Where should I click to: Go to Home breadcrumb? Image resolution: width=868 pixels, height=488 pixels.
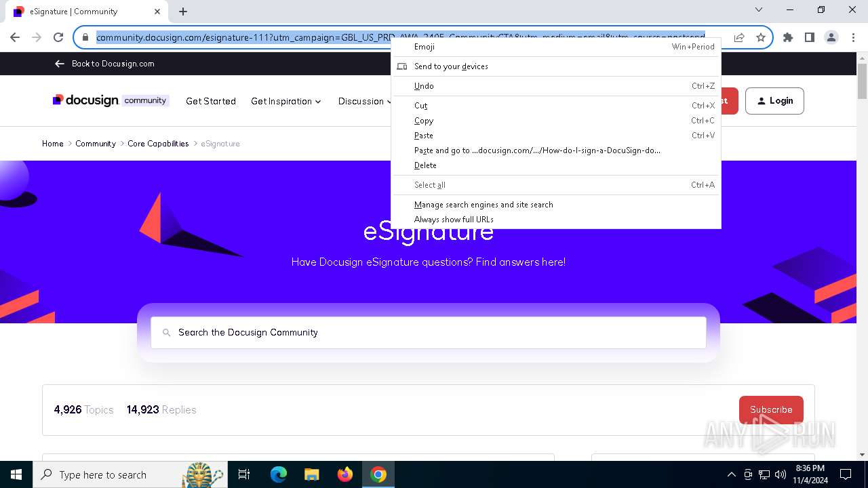tap(53, 144)
